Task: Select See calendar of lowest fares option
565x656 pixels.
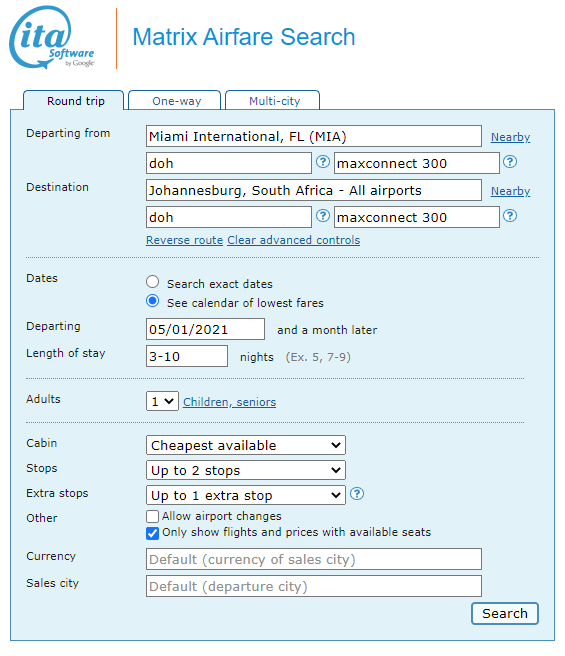Action: 152,301
